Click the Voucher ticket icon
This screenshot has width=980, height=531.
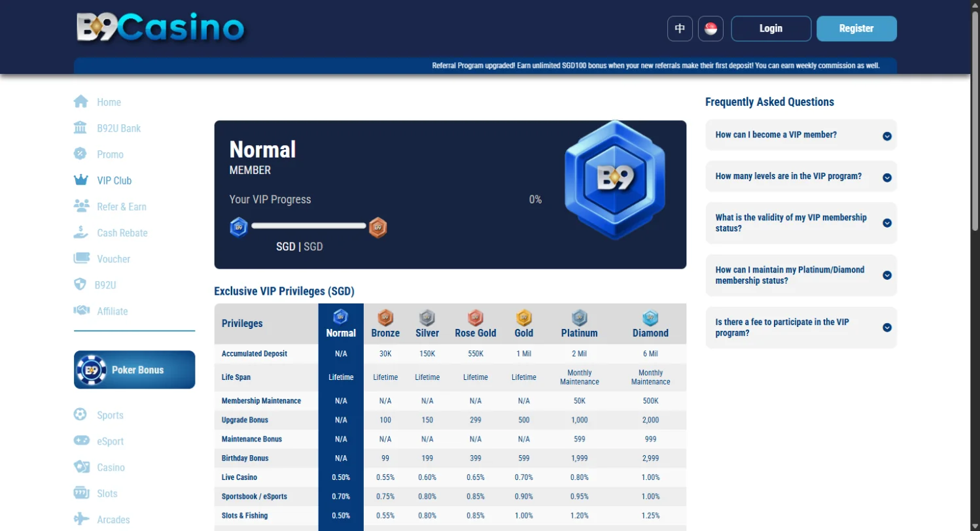[81, 259]
